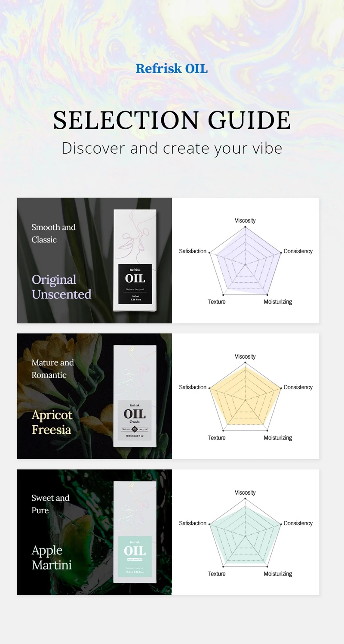
Task: Select the Apple Martini product box image
Action: (135, 532)
